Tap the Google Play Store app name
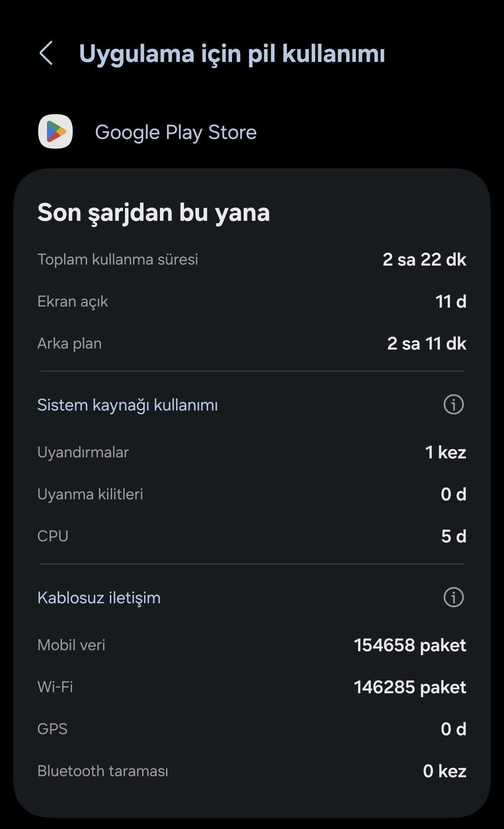 click(176, 132)
